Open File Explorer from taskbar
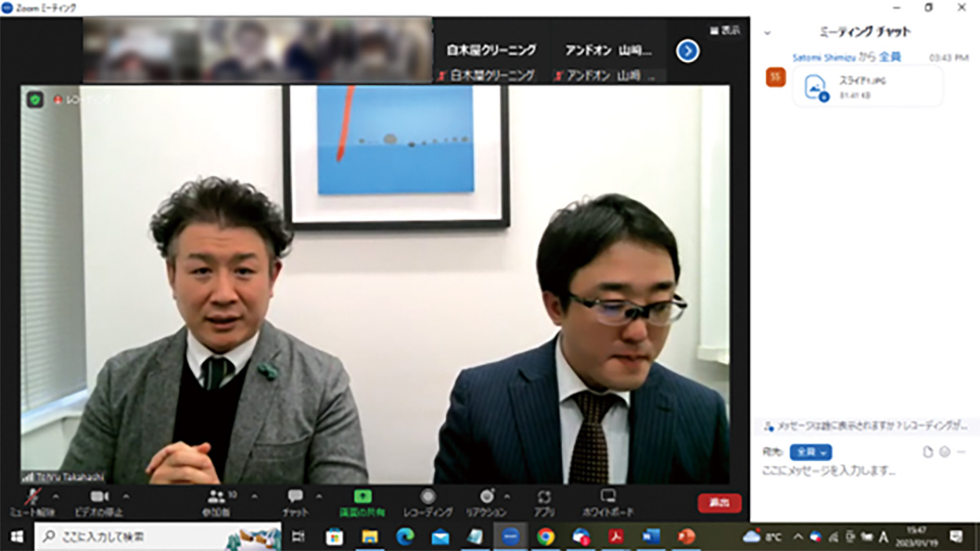This screenshot has width=980, height=551. pyautogui.click(x=370, y=536)
